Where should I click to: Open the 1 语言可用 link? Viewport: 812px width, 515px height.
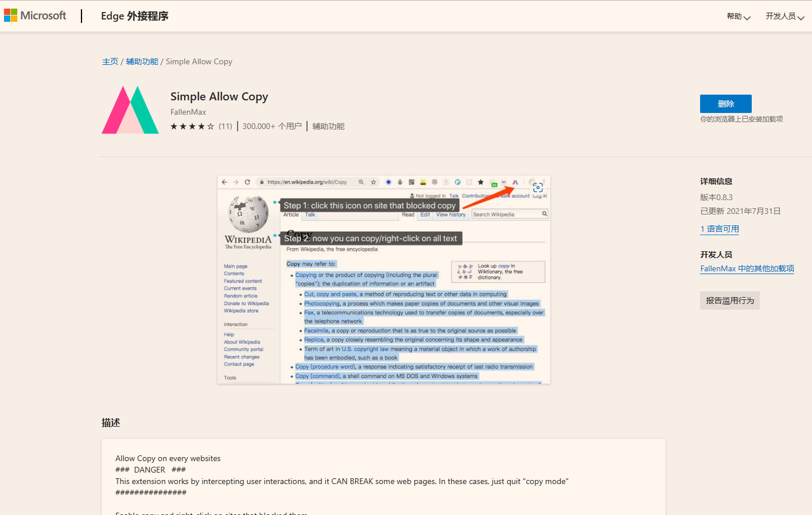click(720, 229)
